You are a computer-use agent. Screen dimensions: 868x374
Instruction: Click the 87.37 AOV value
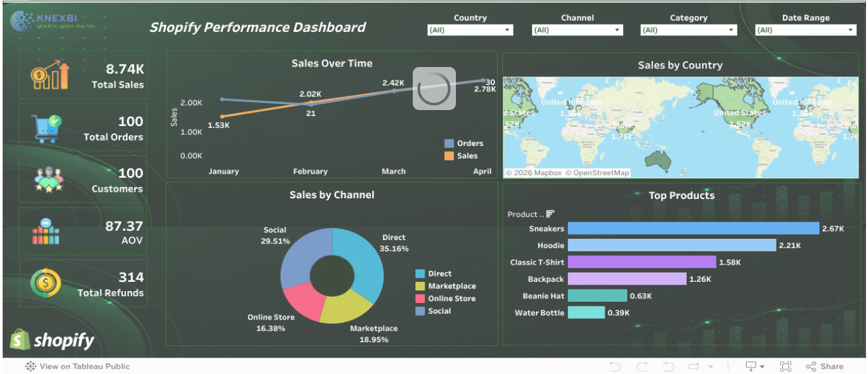coord(124,225)
